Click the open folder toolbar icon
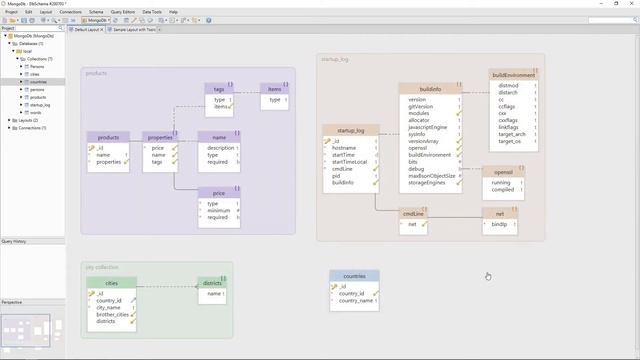640x360 pixels. coord(13,20)
